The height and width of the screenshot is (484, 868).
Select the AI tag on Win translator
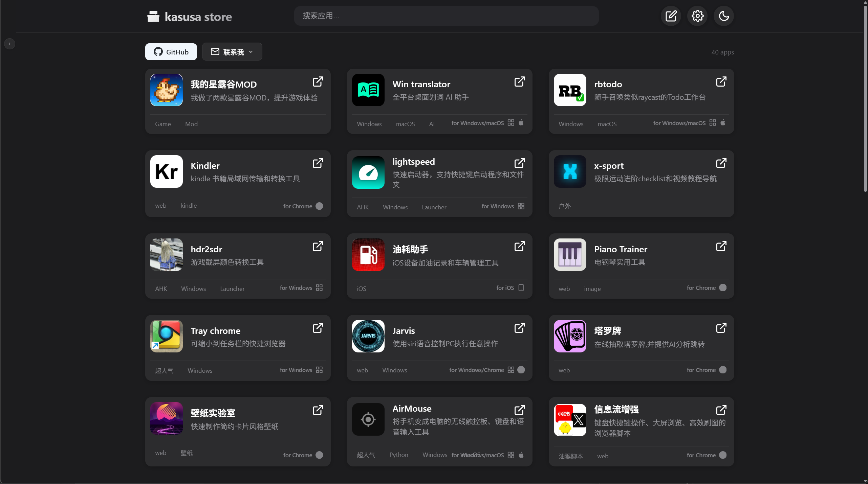[432, 124]
